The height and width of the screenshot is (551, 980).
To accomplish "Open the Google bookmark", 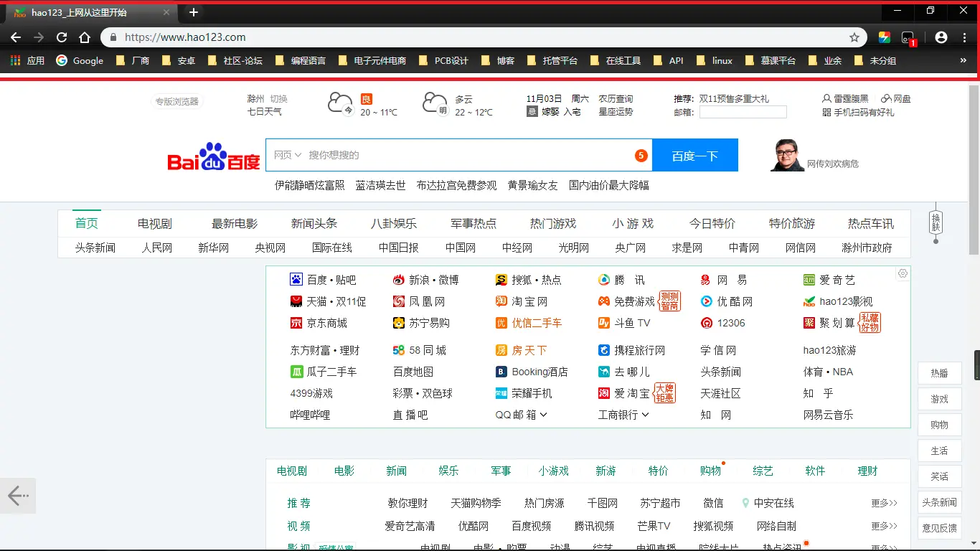I will (80, 61).
